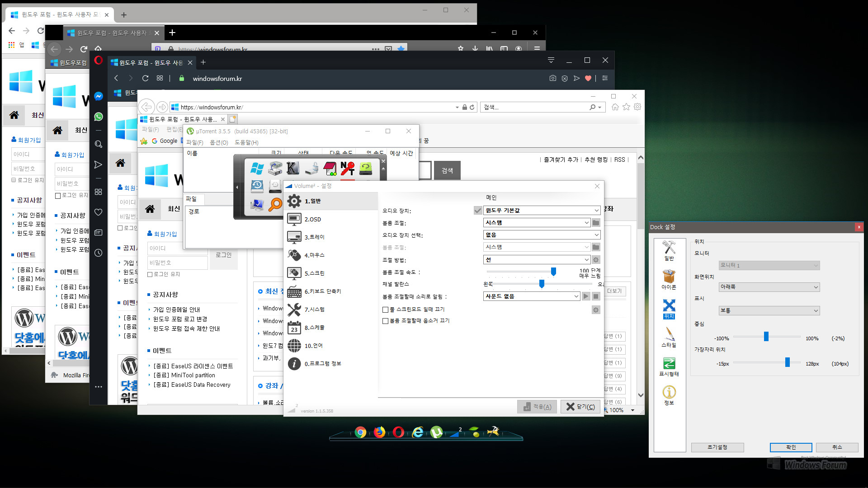Screen dimensions: 868x488
Task: Select 10.언어 in Volume2 settings list
Action: [x=330, y=346]
